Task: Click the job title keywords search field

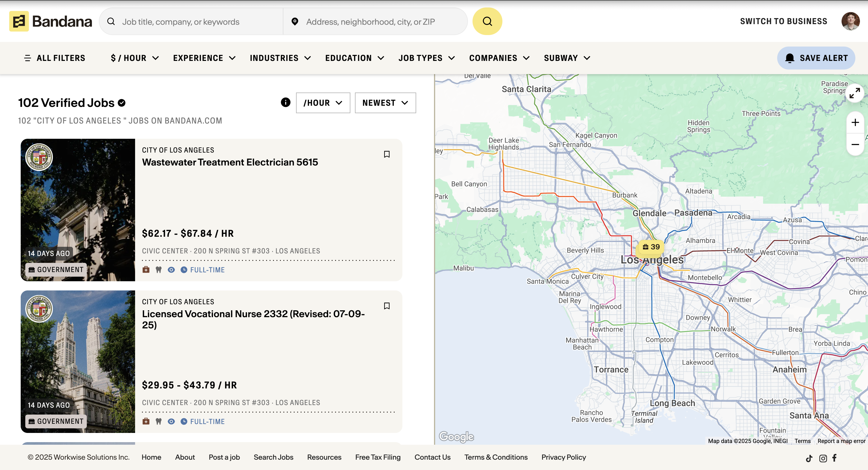Action: click(x=199, y=22)
